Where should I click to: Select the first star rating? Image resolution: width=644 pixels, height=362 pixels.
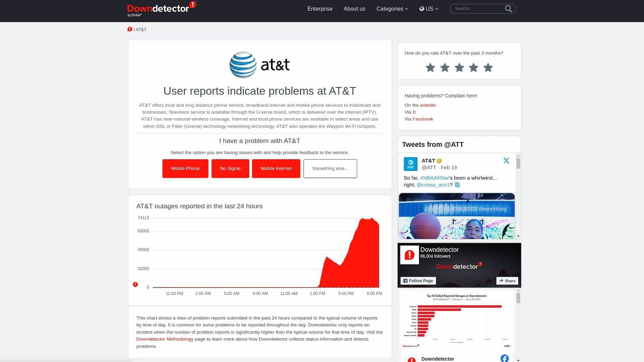(430, 67)
